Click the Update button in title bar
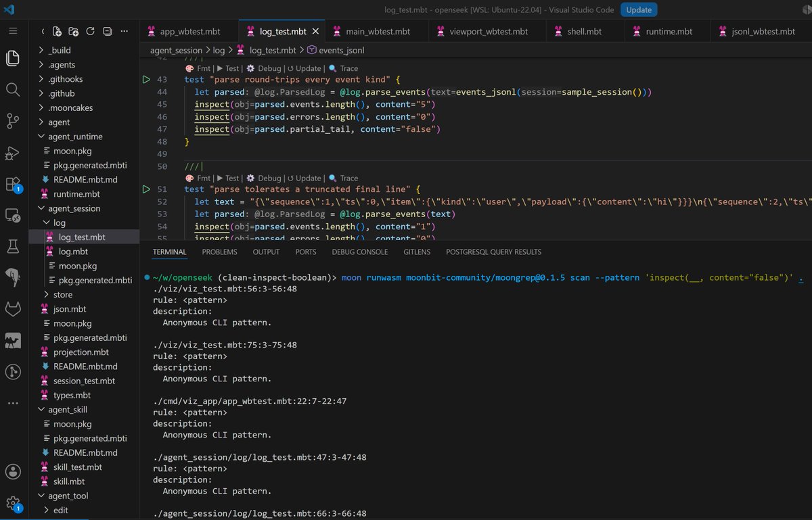This screenshot has height=520, width=812. [638, 10]
